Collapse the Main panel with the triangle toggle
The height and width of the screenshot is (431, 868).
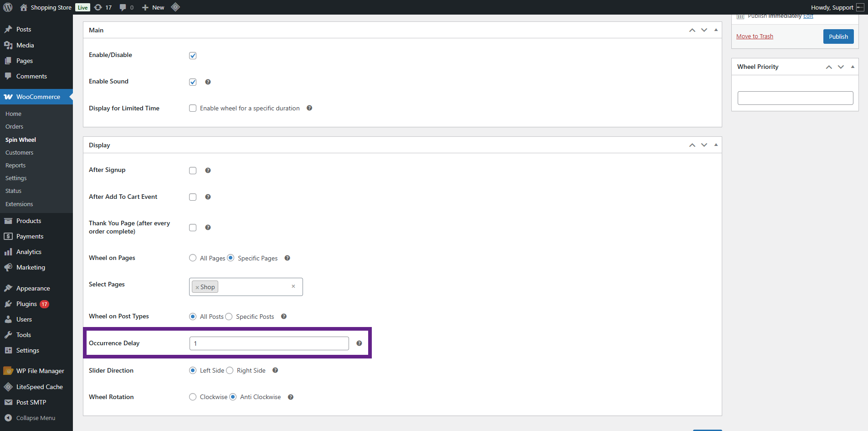[716, 30]
